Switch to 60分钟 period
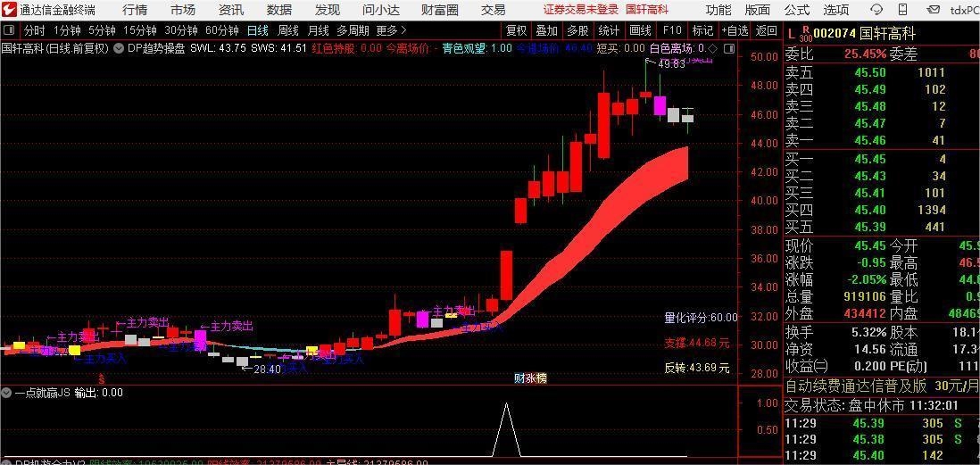This screenshot has width=980, height=465. point(222,30)
